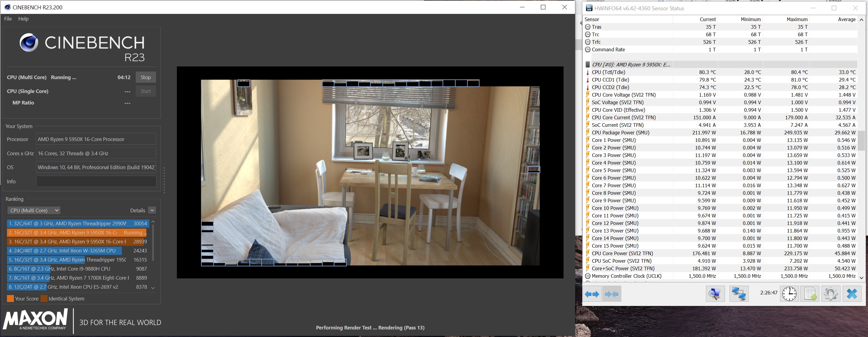Reset sensor timer with the clock icon
The image size is (868, 337).
(x=789, y=294)
